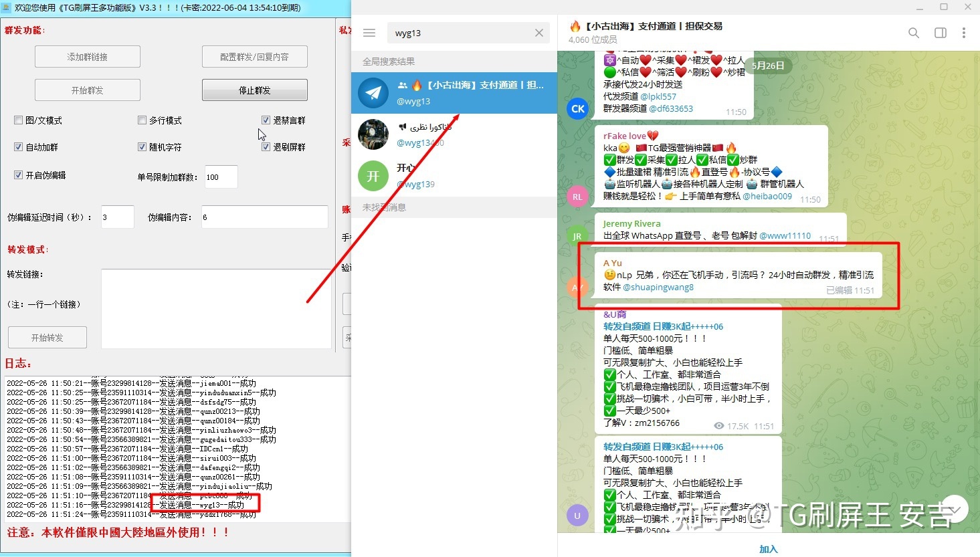Screen dimensions: 980x557
Task: Uncheck 退刷屏群 checkbox
Action: coord(266,147)
